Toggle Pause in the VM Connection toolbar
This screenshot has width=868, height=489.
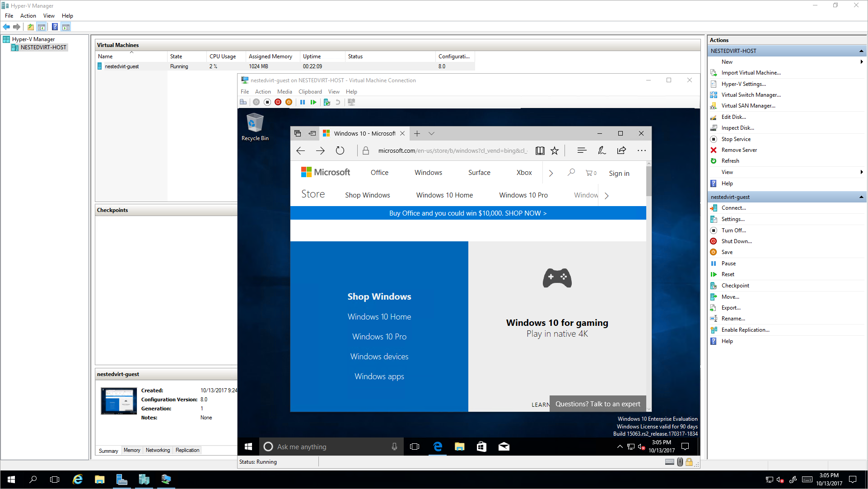point(303,102)
